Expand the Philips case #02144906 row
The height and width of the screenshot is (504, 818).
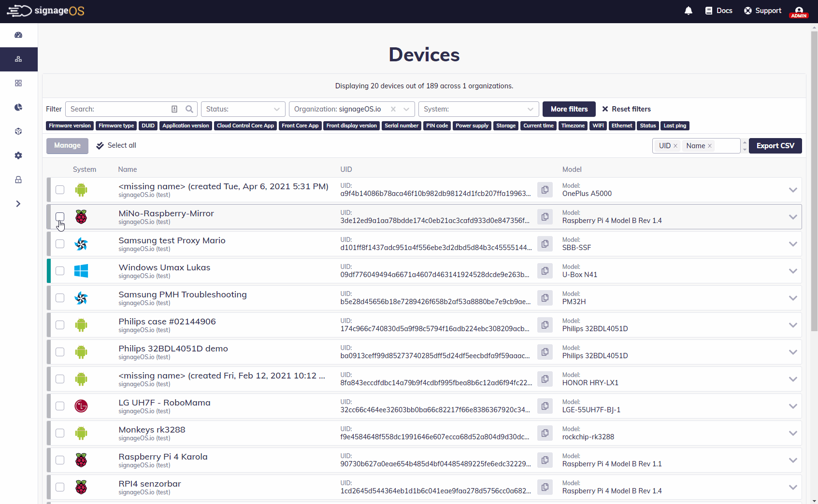tap(792, 325)
